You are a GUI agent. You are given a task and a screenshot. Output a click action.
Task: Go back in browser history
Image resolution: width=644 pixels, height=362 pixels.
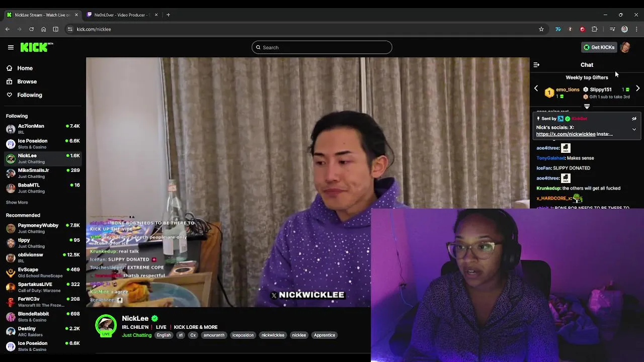[8, 29]
